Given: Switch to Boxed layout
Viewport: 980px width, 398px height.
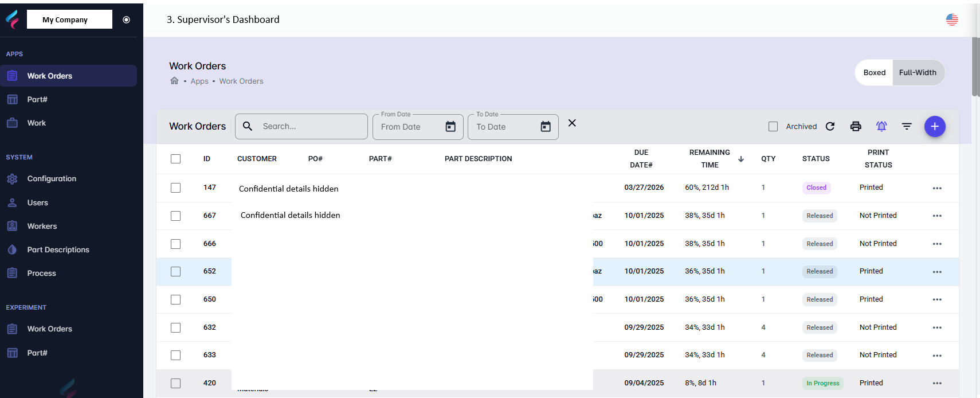Looking at the screenshot, I should coord(874,73).
